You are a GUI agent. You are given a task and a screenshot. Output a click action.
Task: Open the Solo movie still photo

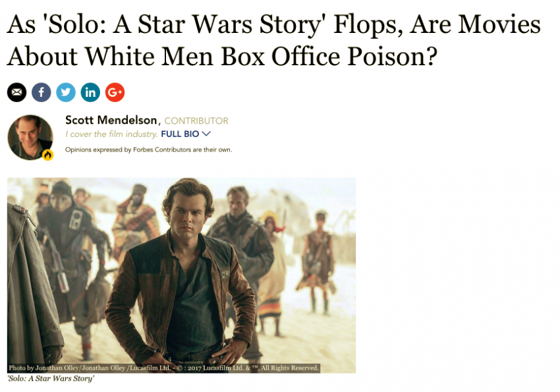point(181,275)
